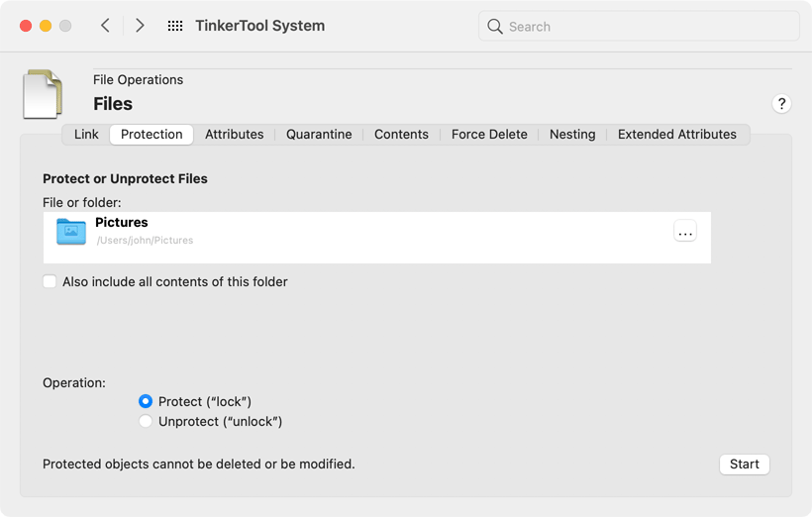812x517 pixels.
Task: Minimize the window with the yellow button
Action: point(46,26)
